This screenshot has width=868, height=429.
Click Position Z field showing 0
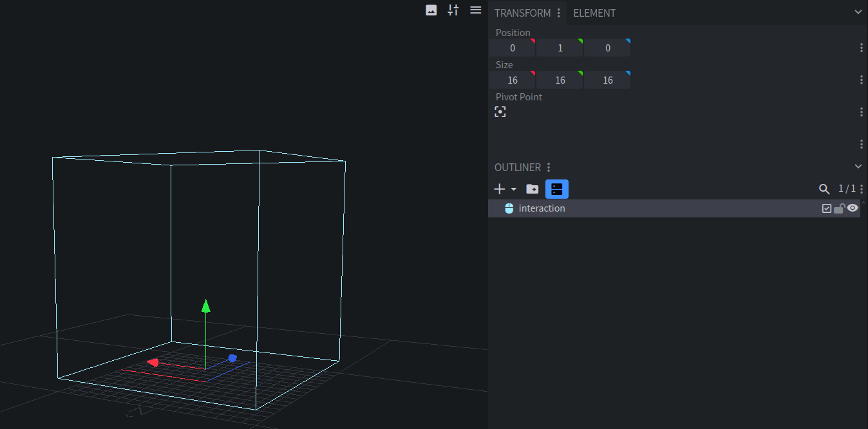607,48
